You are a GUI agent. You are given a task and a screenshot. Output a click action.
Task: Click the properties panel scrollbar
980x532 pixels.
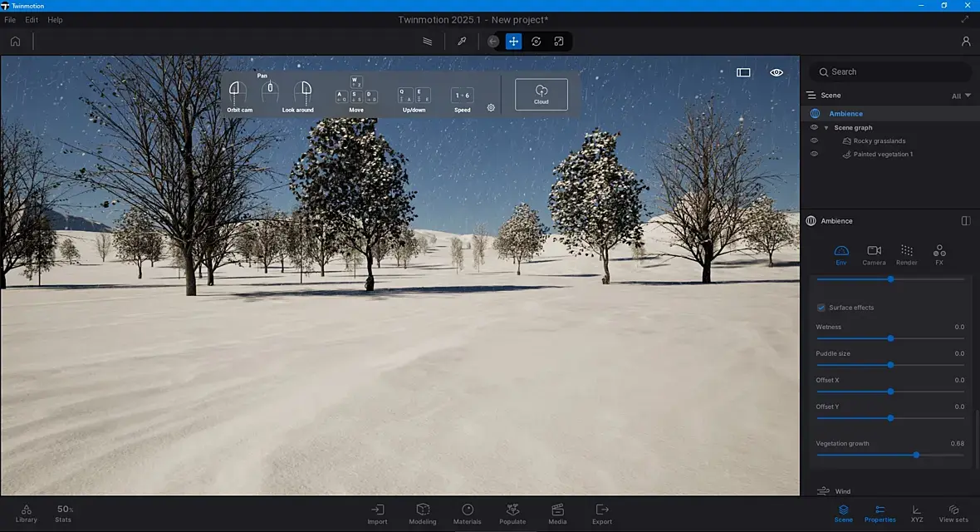(977, 438)
